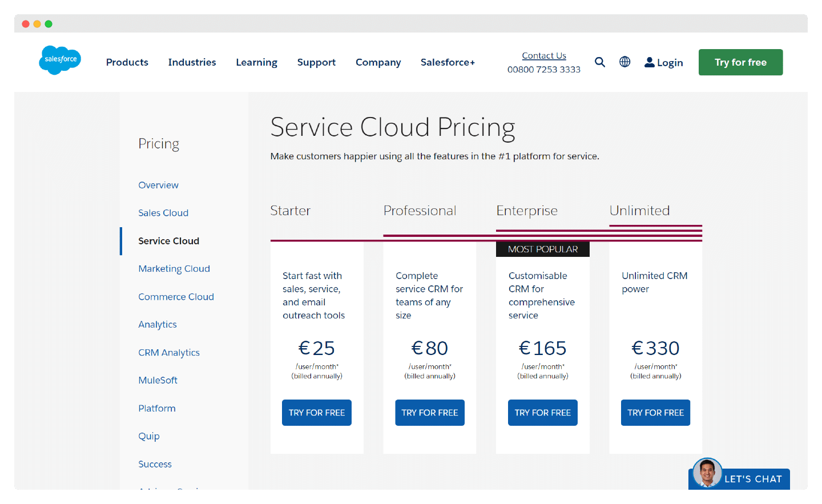822x504 pixels.
Task: Open CRM Analytics pricing
Action: (169, 353)
